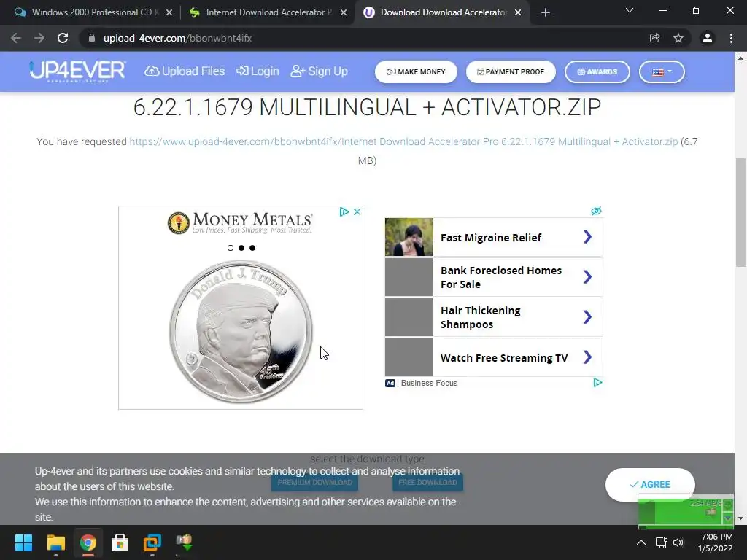This screenshot has height=560, width=747.
Task: Open Microsoft Store from taskbar
Action: coord(120,542)
